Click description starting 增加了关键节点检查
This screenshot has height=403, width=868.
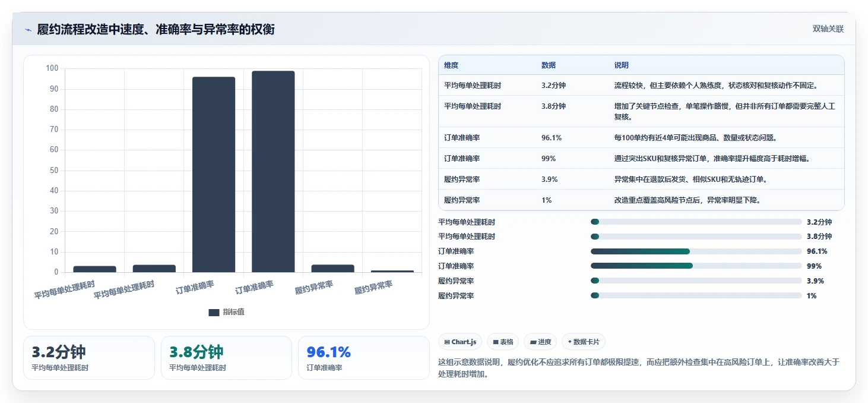coord(725,111)
